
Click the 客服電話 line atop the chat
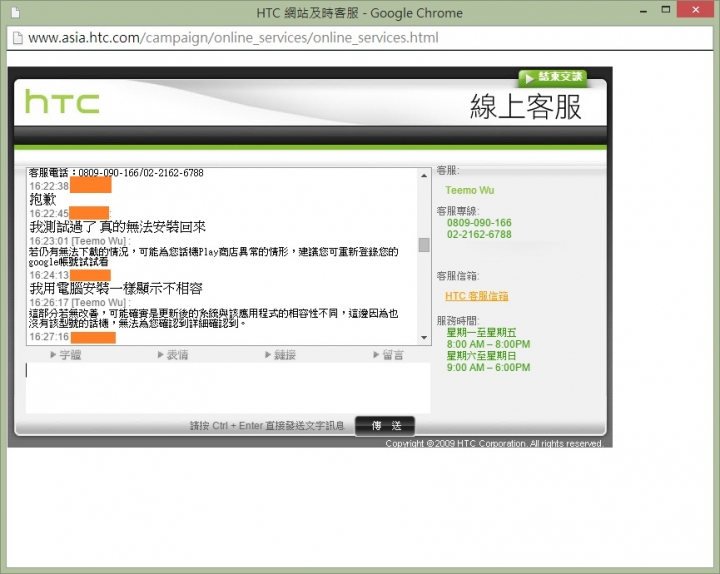pyautogui.click(x=116, y=173)
